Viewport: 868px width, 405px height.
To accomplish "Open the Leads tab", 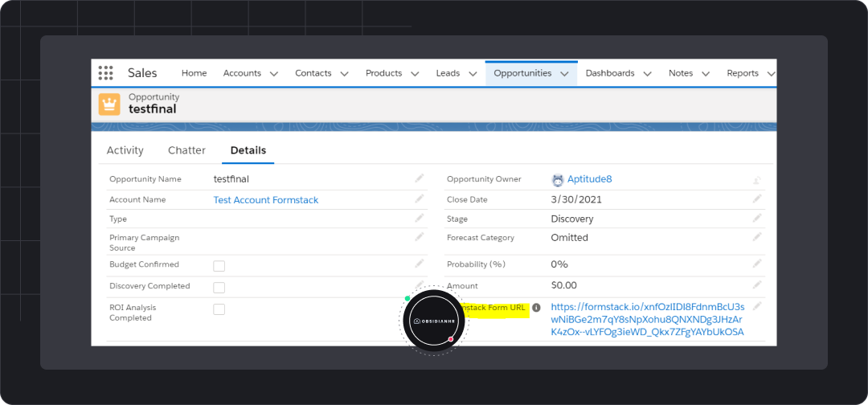I will tap(448, 73).
